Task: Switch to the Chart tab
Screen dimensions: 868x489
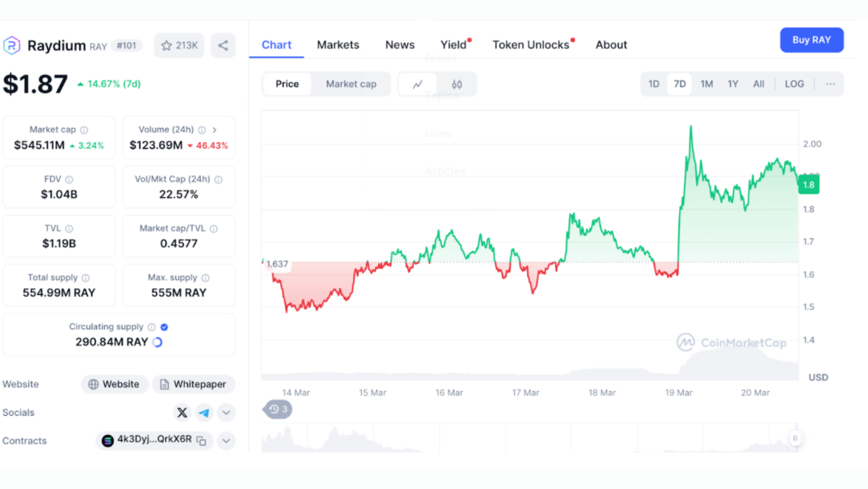Action: point(276,45)
